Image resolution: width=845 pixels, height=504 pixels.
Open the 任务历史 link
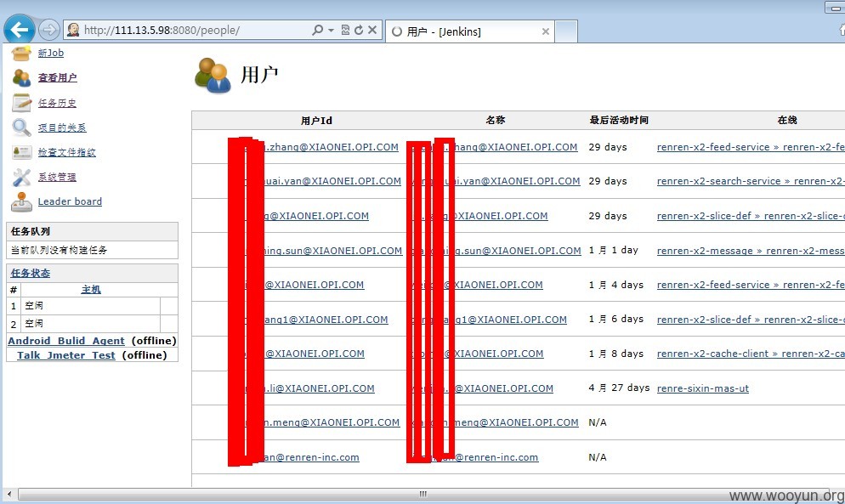pyautogui.click(x=57, y=103)
